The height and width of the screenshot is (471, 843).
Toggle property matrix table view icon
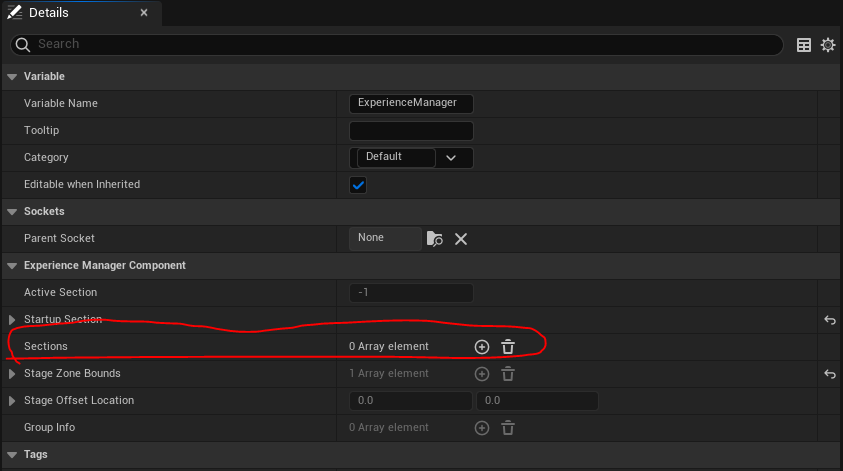click(803, 45)
